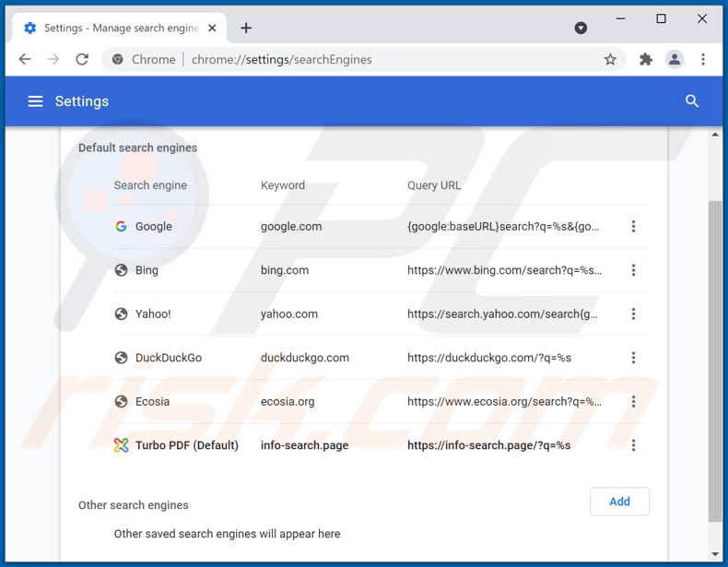The height and width of the screenshot is (567, 728).
Task: Click the globe icon beside Yahoo!
Action: [121, 313]
